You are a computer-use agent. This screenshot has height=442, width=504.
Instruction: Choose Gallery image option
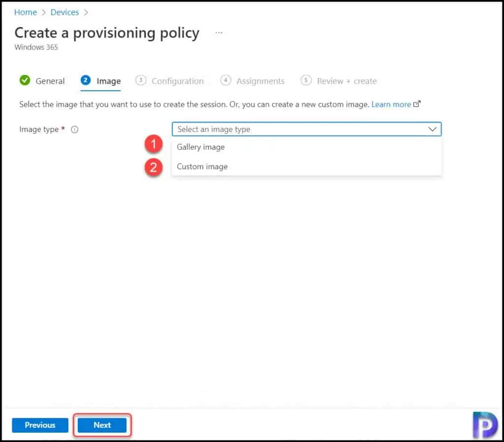point(307,147)
